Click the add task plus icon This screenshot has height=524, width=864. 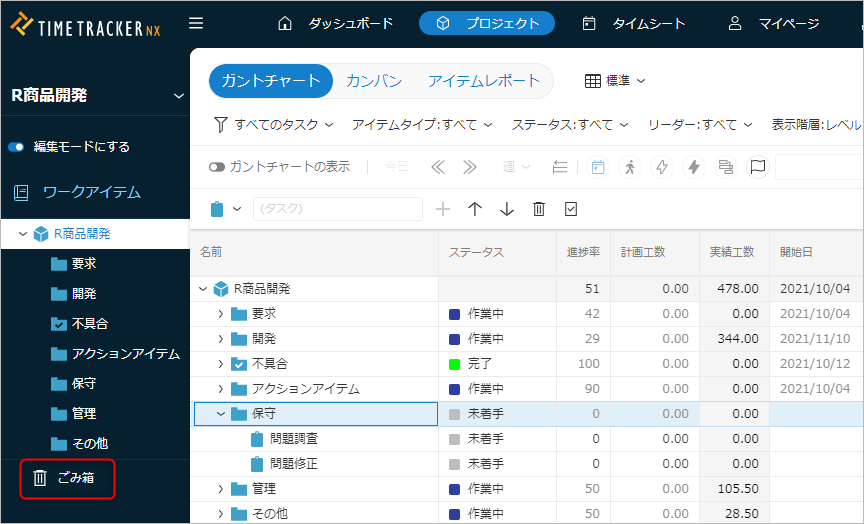pos(443,209)
